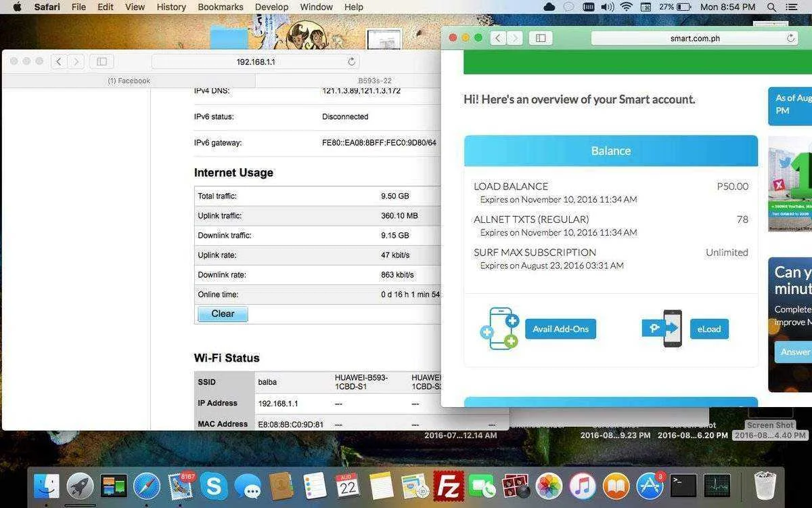Launch Skype from the dock
Image resolution: width=812 pixels, height=508 pixels.
pos(214,486)
